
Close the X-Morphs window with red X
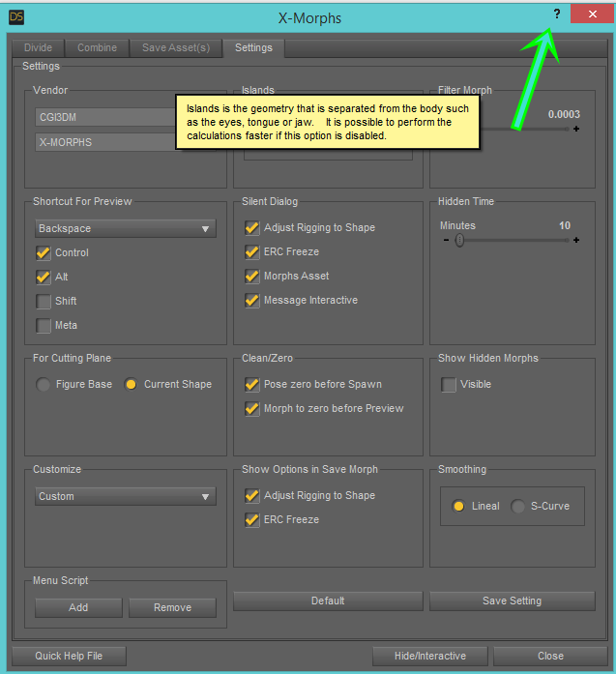point(593,15)
